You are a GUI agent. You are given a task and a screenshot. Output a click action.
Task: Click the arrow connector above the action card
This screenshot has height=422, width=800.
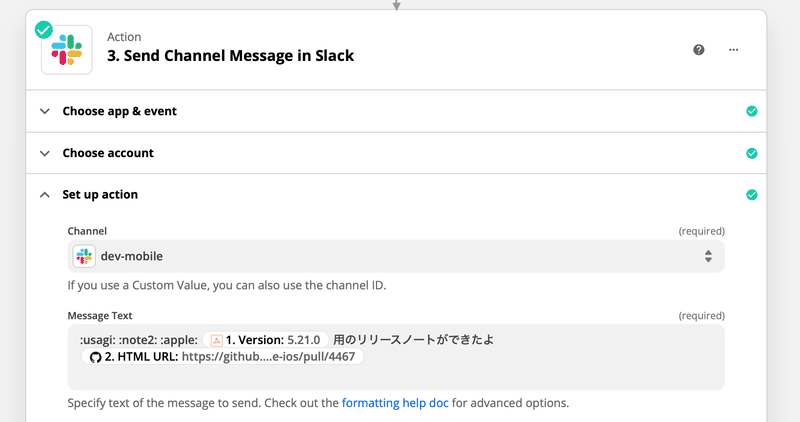pos(396,5)
